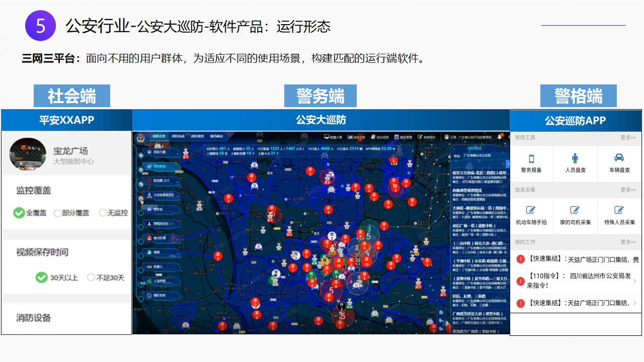Open the 警务报备 phone icon
Image resolution: width=644 pixels, height=362 pixels.
coord(531,158)
